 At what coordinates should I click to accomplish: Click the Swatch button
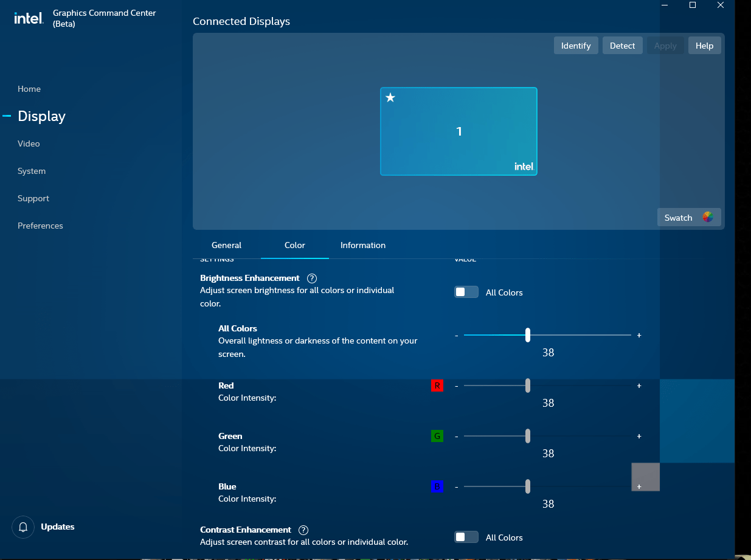click(x=689, y=218)
